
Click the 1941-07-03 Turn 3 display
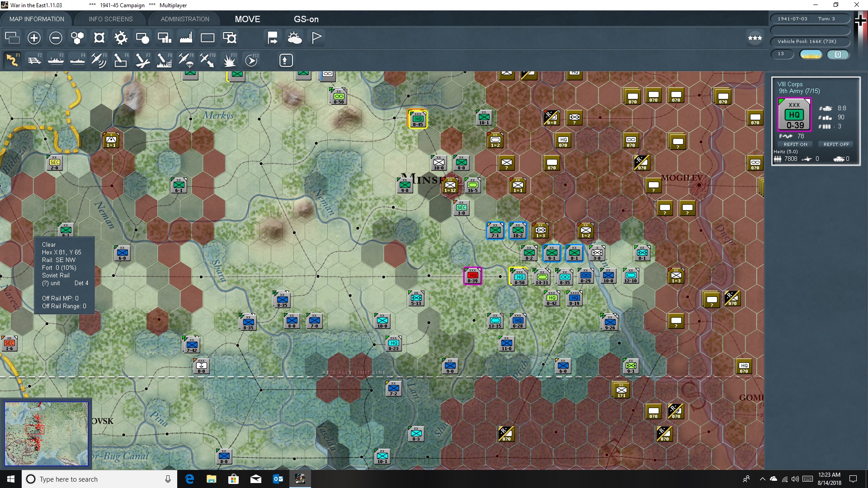810,19
